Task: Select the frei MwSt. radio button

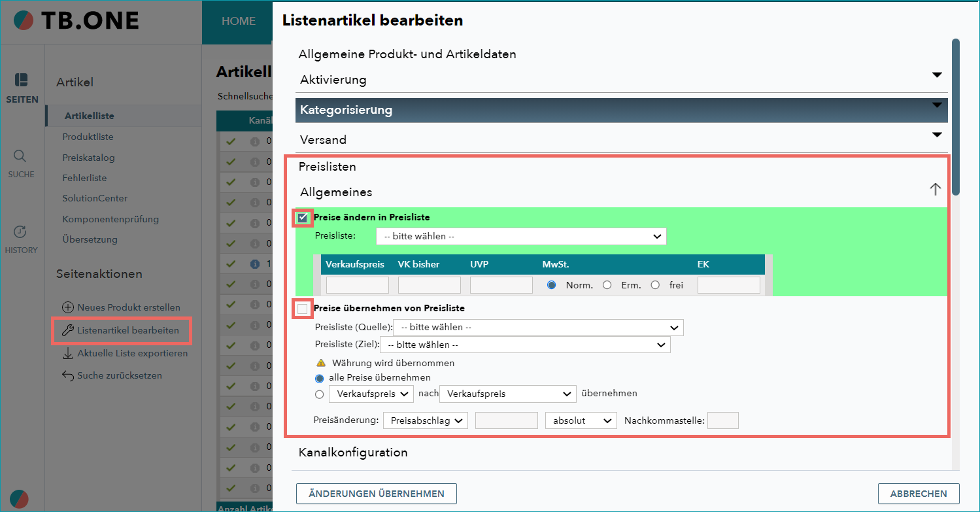Action: 655,285
